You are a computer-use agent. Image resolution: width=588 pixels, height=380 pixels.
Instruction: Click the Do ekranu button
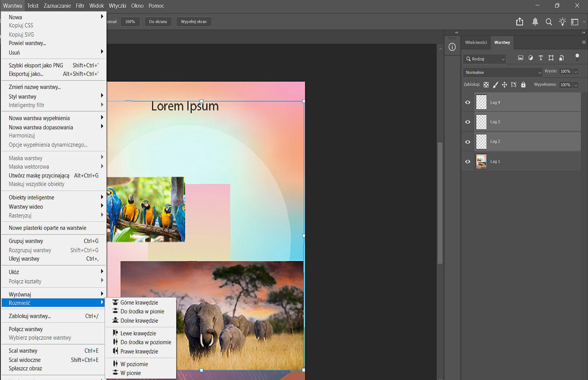pyautogui.click(x=158, y=22)
